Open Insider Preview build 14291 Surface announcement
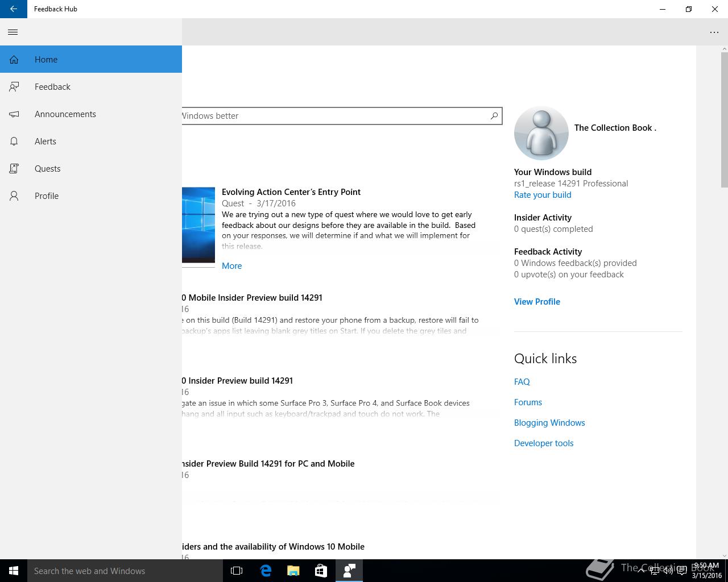Viewport: 728px width, 582px height. (x=238, y=381)
